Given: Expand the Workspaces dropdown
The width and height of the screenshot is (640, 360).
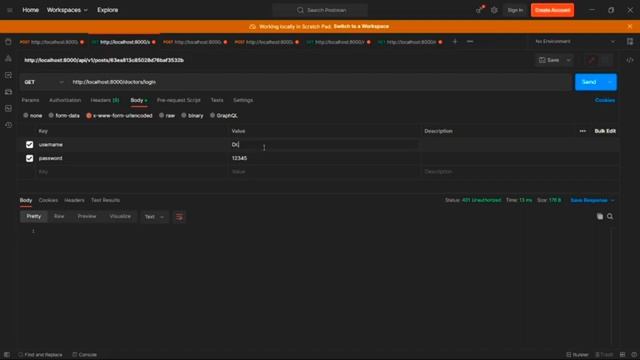Looking at the screenshot, I should 67,10.
